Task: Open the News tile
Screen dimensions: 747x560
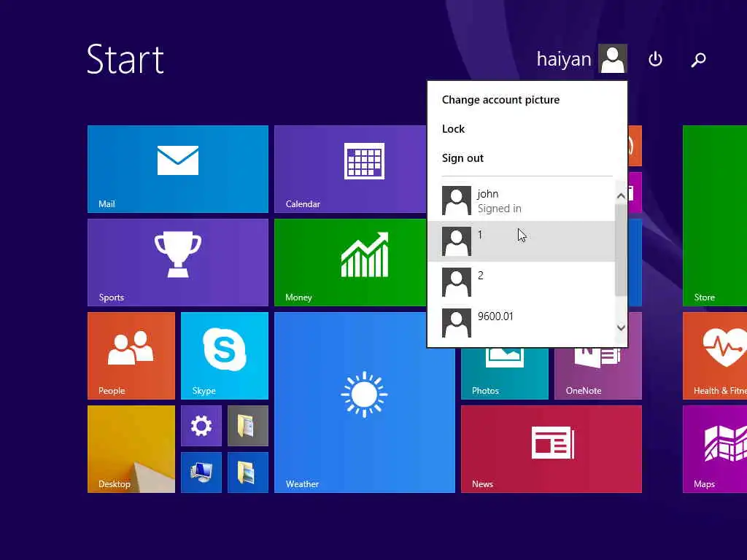Action: (551, 449)
